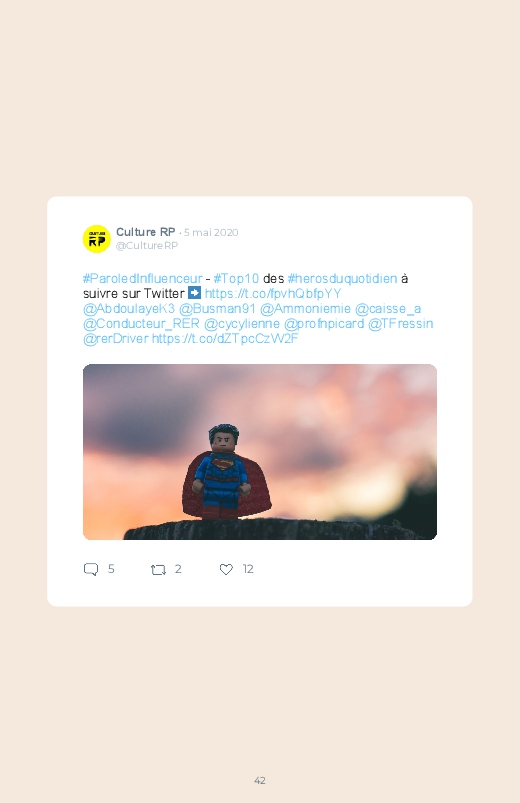Open the #herosduquotidien hashtag
The image size is (520, 803).
(x=342, y=279)
